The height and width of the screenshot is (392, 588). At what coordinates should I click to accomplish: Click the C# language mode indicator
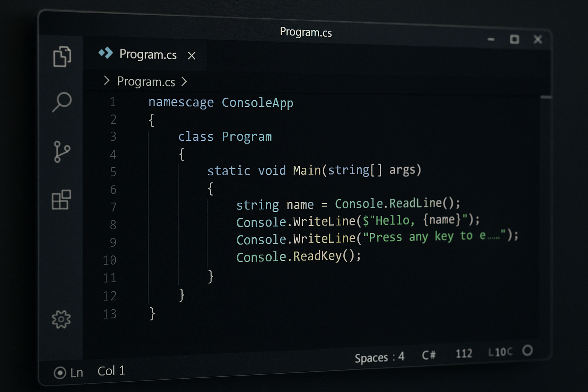pyautogui.click(x=429, y=355)
